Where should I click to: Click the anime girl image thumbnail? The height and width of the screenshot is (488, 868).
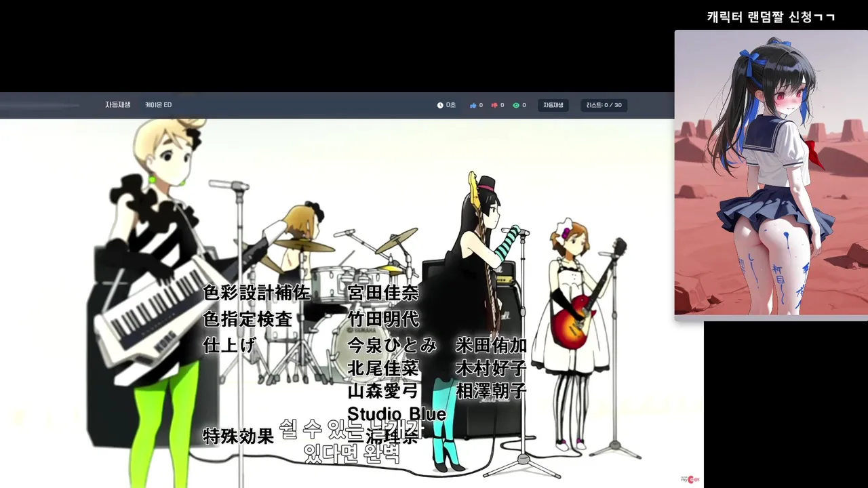771,172
